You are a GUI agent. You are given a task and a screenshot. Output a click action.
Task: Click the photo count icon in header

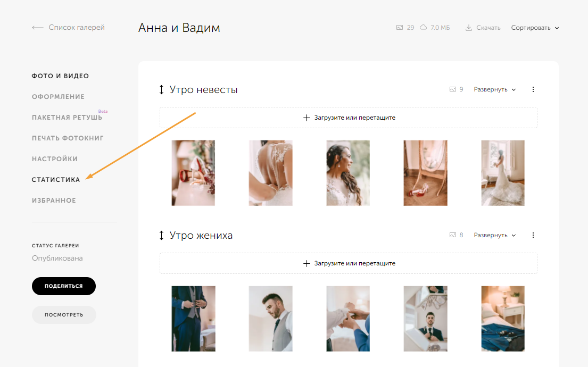(400, 28)
